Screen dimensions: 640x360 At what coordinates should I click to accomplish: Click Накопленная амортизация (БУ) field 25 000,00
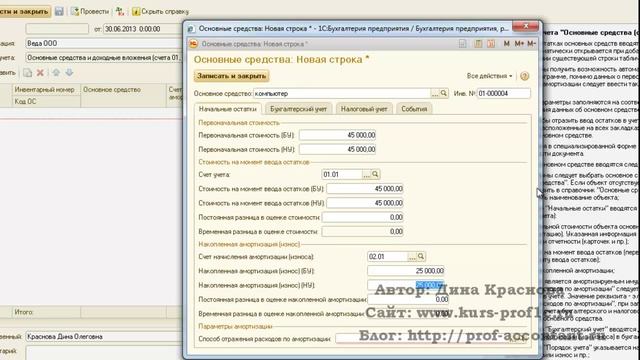pos(406,271)
